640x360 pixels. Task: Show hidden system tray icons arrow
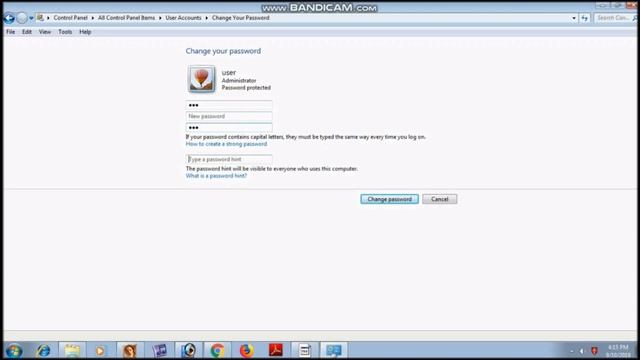(572, 351)
